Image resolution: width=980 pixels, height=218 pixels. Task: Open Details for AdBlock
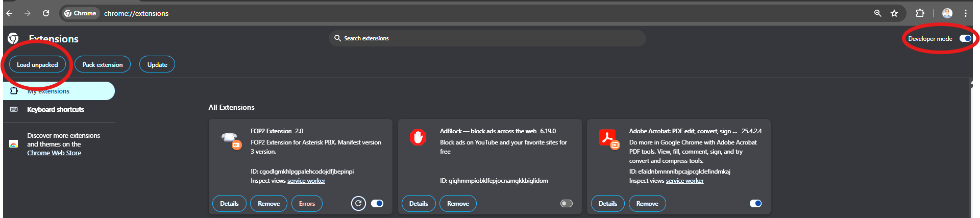419,203
